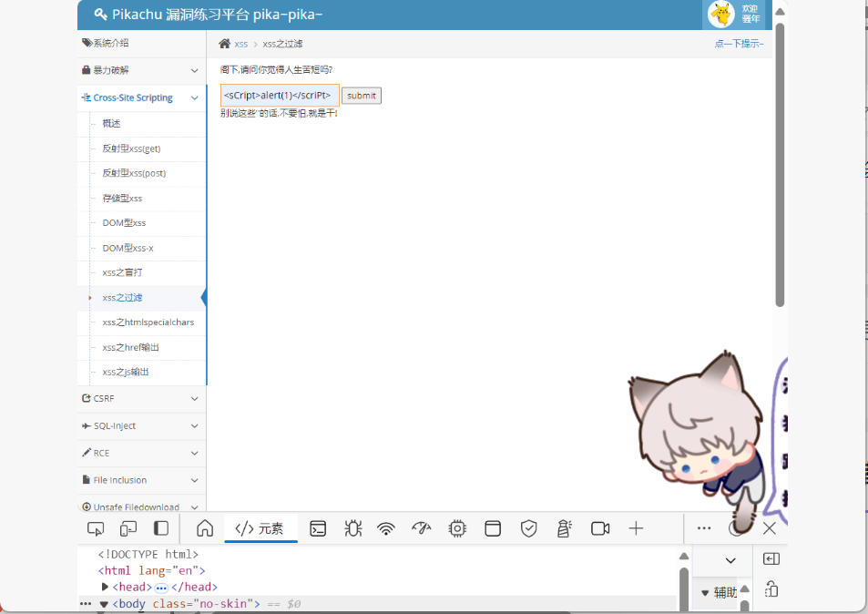868x614 pixels.
Task: Open the Sources debugger bug icon
Action: (352, 528)
